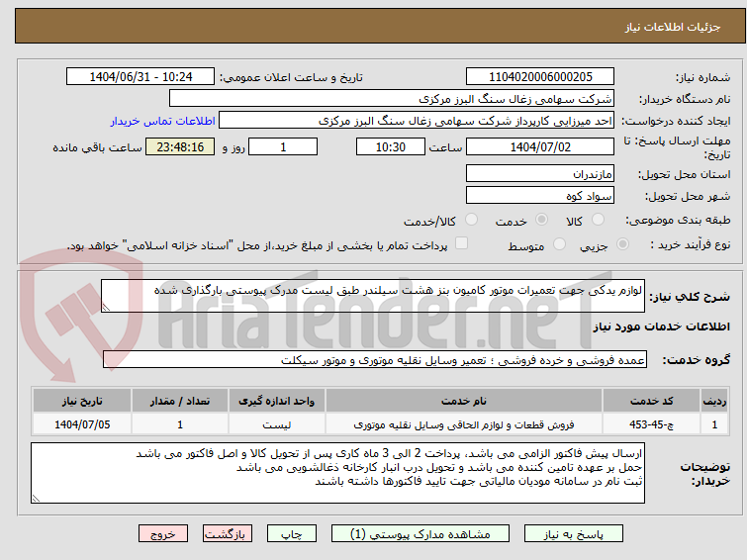Click service name cell فروش قطعات و لوازم الحاقی

(x=464, y=424)
